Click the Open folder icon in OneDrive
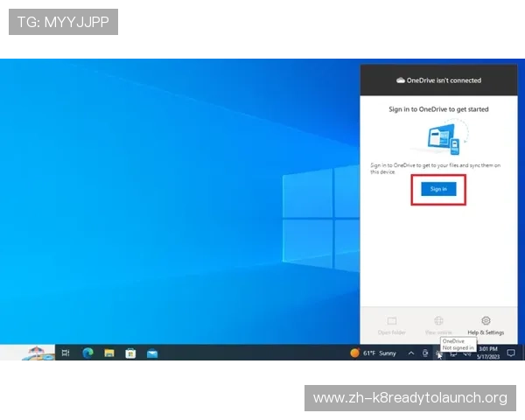525x420 pixels. pyautogui.click(x=392, y=321)
